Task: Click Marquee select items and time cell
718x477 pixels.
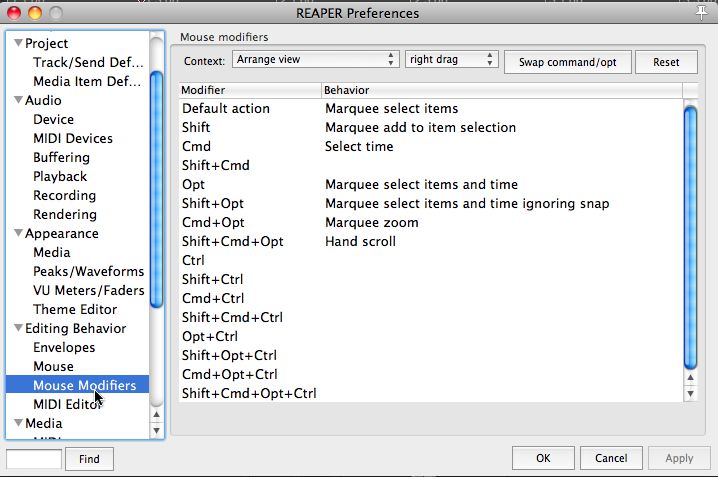Action: point(421,184)
